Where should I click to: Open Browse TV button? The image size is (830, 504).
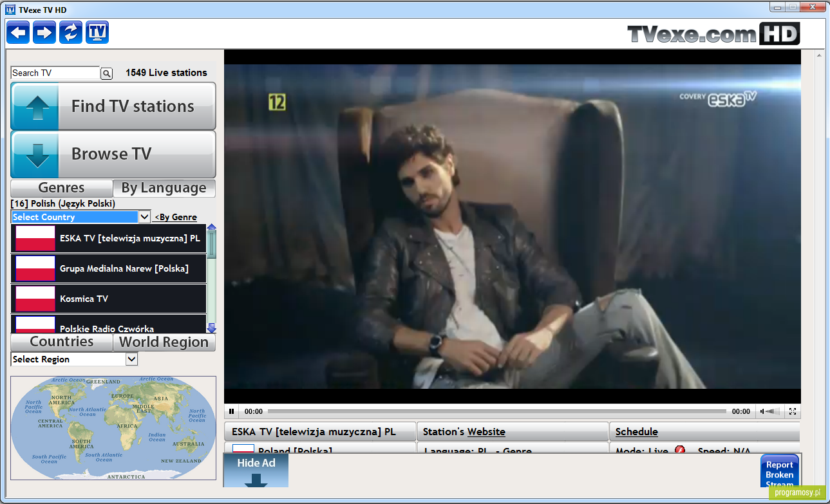click(113, 154)
